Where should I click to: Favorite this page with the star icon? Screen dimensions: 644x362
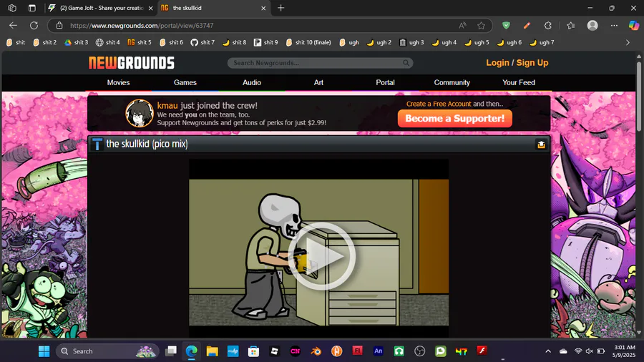[x=481, y=26]
